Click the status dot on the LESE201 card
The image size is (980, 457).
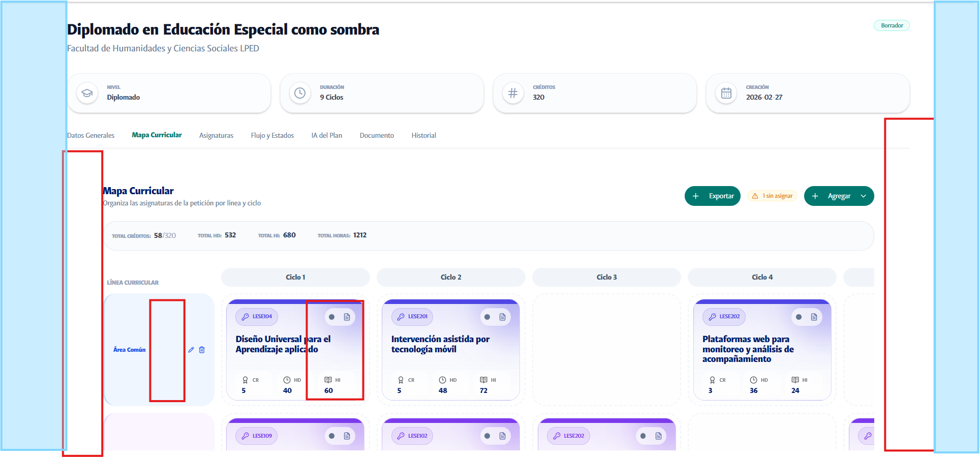(487, 317)
